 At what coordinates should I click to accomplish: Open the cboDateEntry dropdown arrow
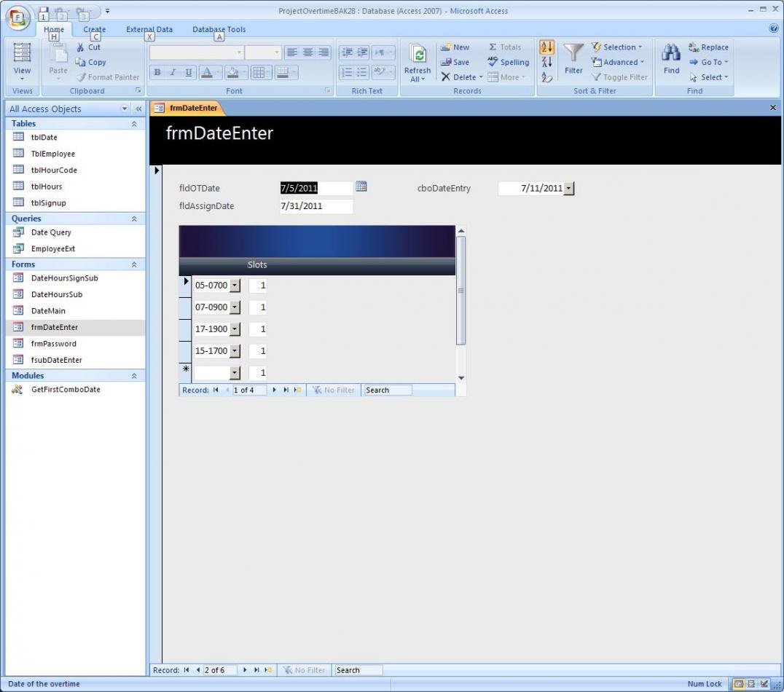point(569,189)
